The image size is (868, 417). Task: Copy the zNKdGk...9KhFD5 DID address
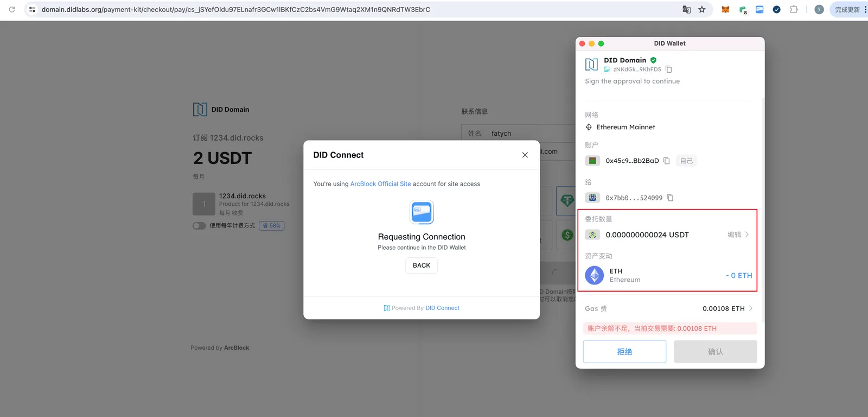coord(669,69)
